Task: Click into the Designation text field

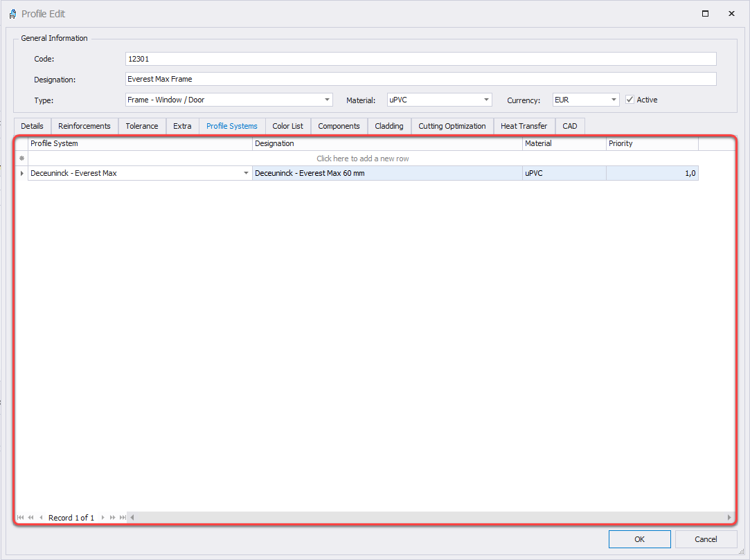Action: (x=420, y=79)
